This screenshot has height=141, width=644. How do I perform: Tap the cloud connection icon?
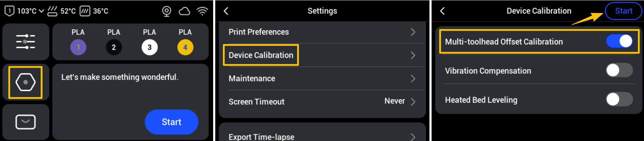(184, 11)
